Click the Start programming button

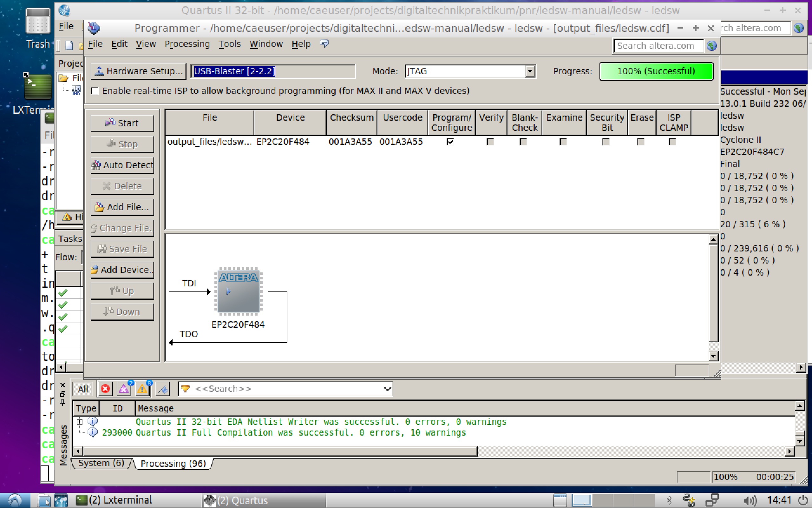click(x=122, y=123)
